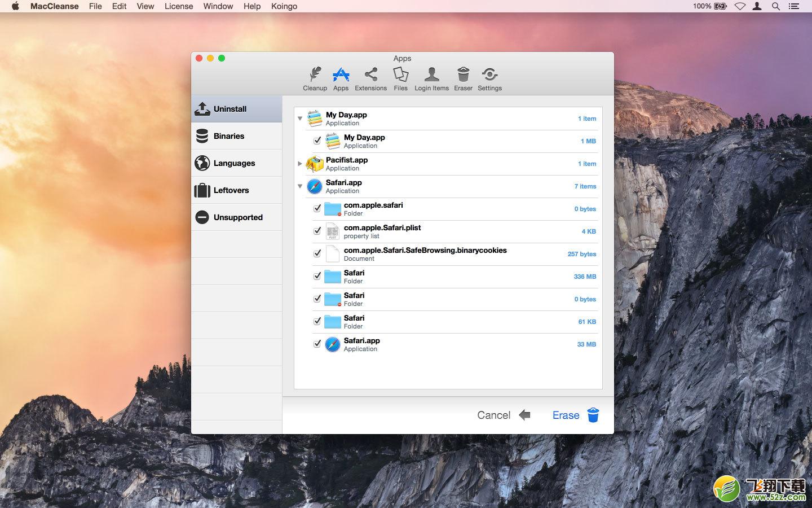This screenshot has width=812, height=508.
Task: Collapse the My Day.app disclosure triangle
Action: point(300,119)
